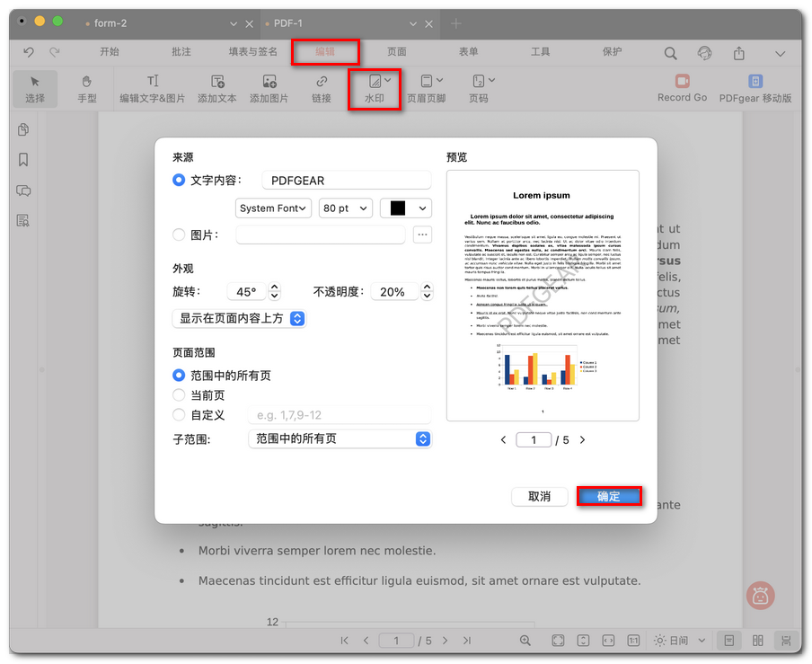Open the Link (链接) tool
This screenshot has height=664, width=812.
coord(322,88)
